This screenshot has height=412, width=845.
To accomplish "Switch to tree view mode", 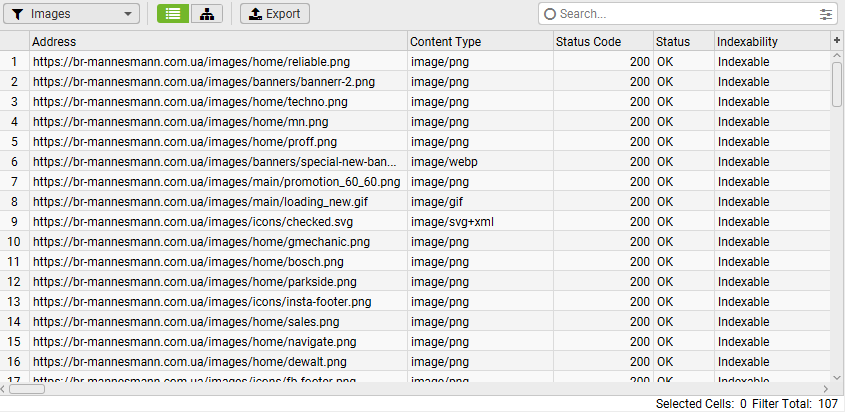I will click(x=206, y=14).
